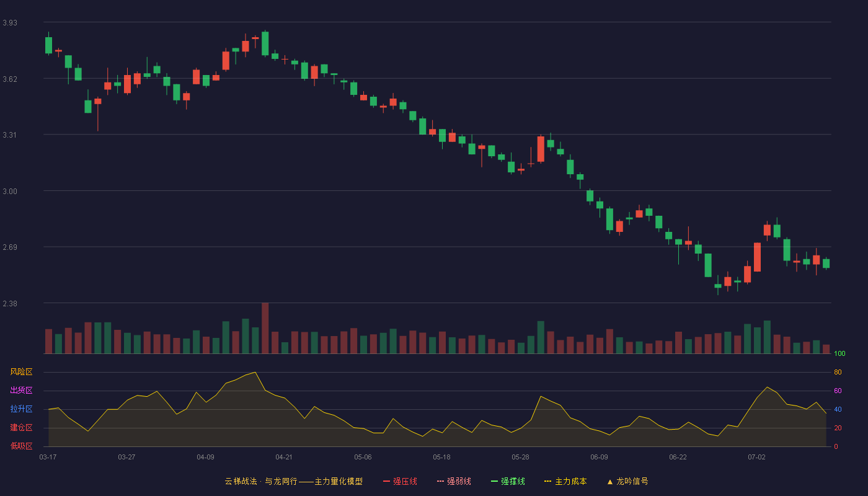868x496 pixels.
Task: Click the pink 强弱线 legend line marker
Action: (x=440, y=481)
